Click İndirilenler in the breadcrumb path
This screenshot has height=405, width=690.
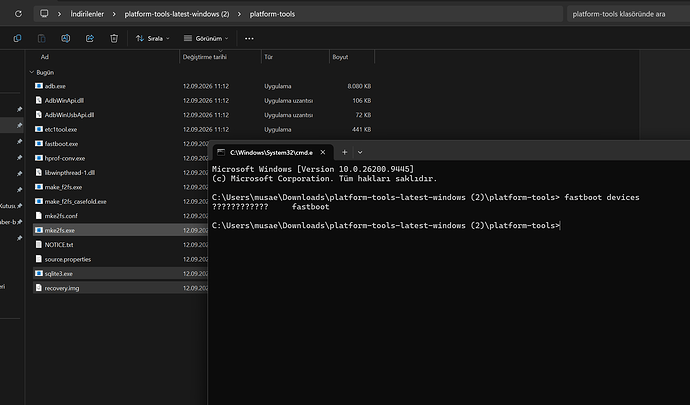coord(87,14)
